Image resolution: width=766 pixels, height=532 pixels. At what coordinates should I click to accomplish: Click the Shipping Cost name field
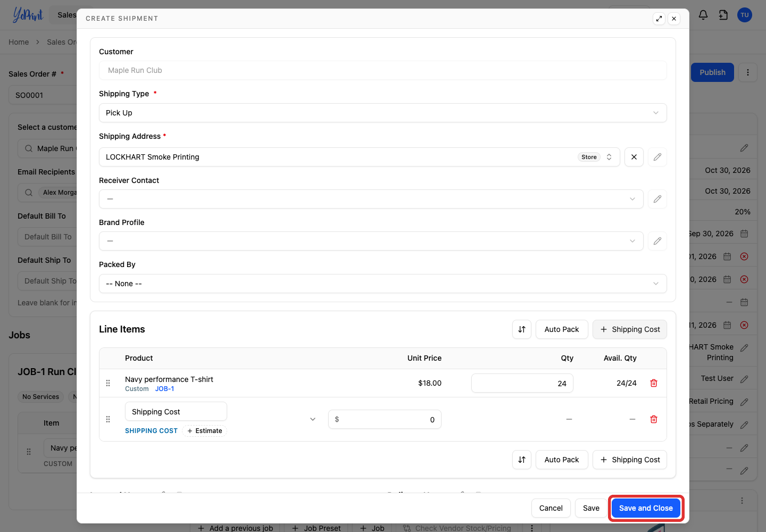click(x=176, y=412)
